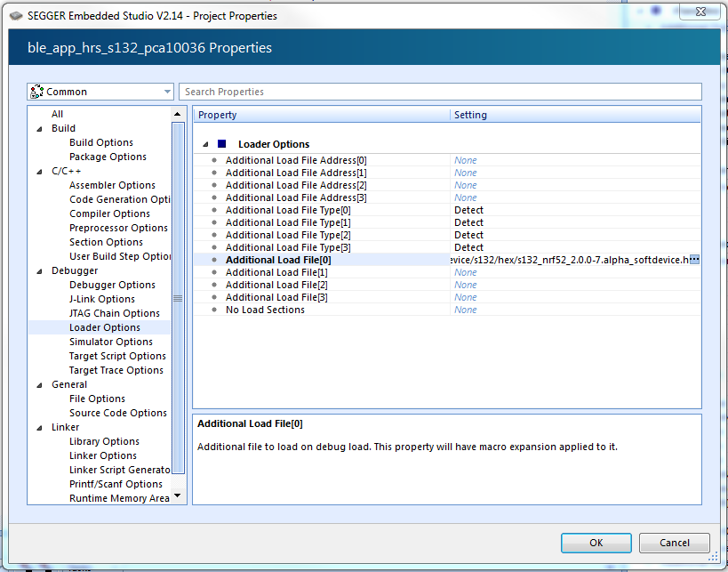Open Linker Options category
The width and height of the screenshot is (728, 572).
click(103, 455)
